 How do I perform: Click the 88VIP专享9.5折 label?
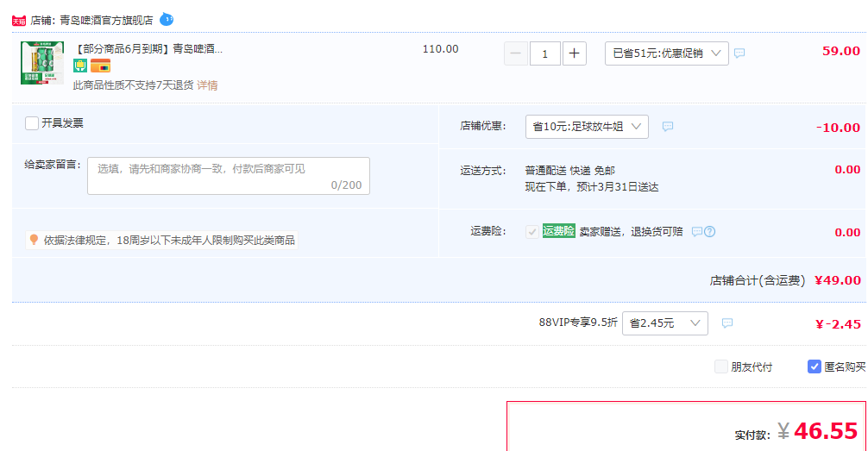(x=578, y=322)
